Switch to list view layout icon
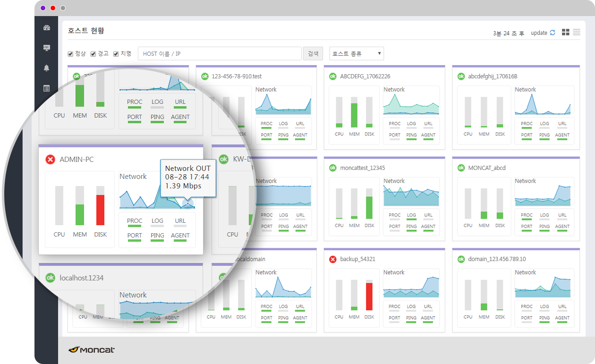The image size is (595, 364). click(x=577, y=32)
